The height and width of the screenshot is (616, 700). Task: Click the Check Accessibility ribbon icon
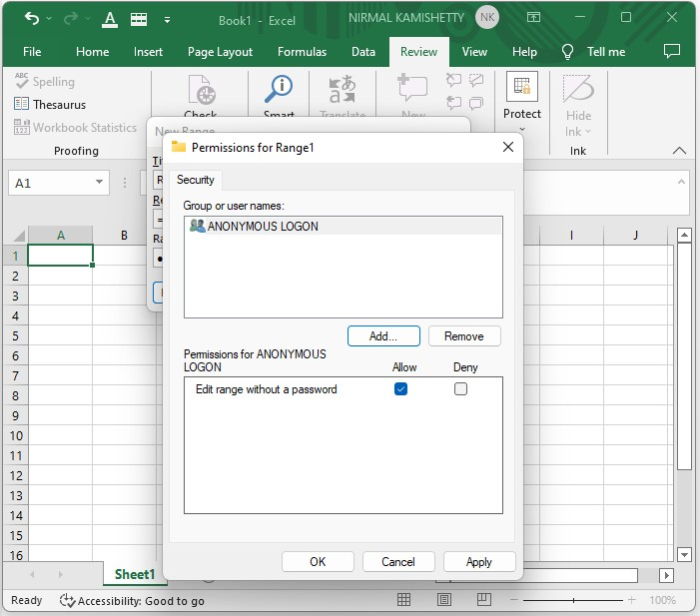201,92
